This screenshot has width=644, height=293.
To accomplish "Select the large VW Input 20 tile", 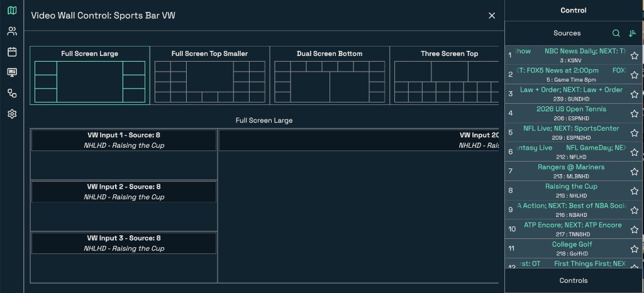I will [358, 206].
